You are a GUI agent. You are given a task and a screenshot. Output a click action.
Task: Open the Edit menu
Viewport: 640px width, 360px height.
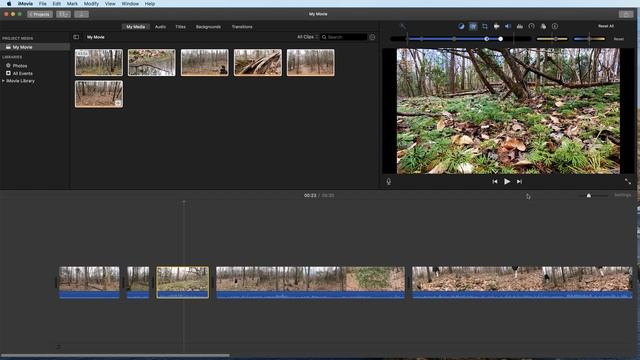point(57,4)
